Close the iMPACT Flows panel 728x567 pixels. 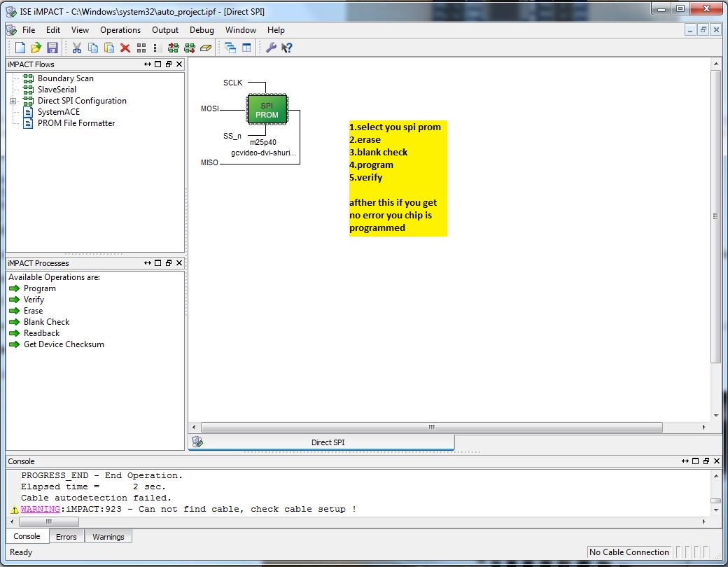pyautogui.click(x=179, y=64)
